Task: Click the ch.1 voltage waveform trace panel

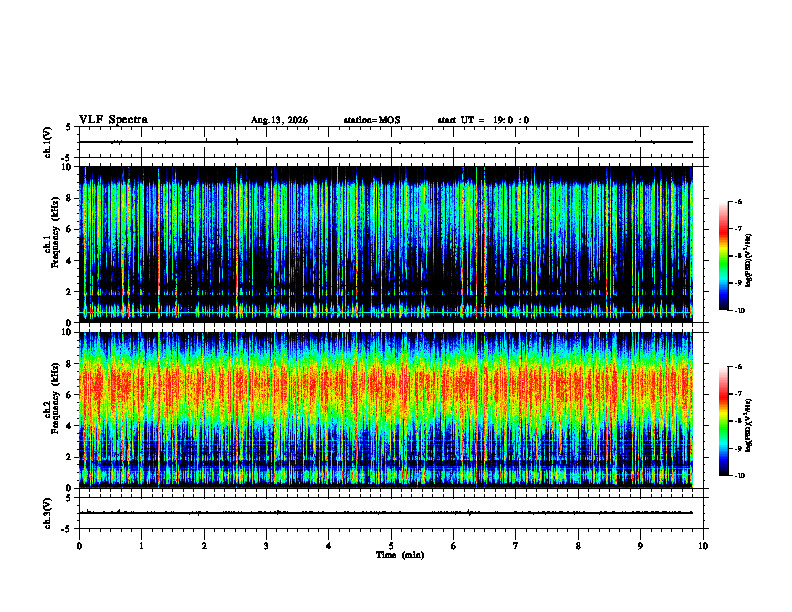Action: click(x=391, y=142)
